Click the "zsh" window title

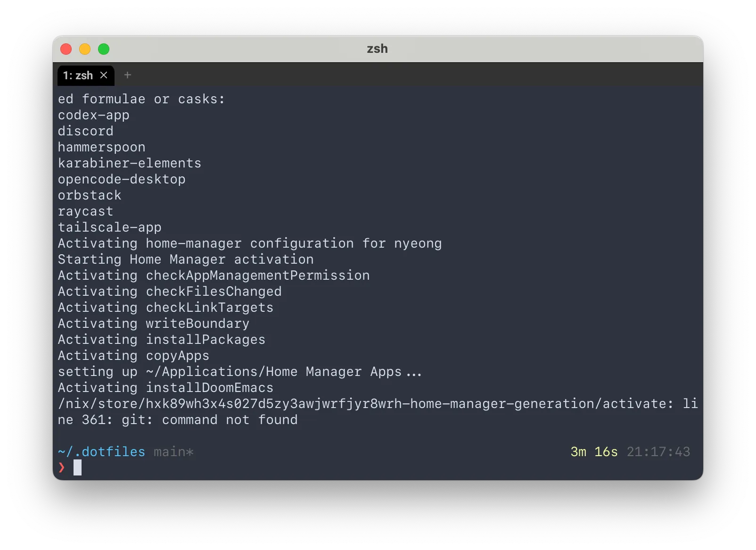pyautogui.click(x=377, y=49)
